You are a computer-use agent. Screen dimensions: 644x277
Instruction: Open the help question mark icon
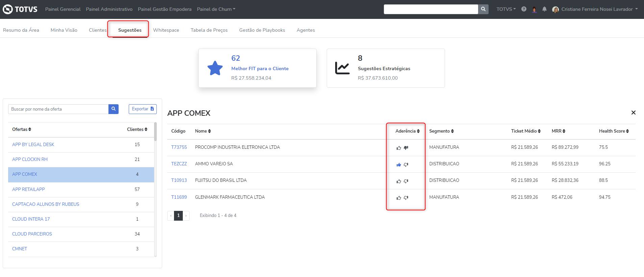point(524,9)
